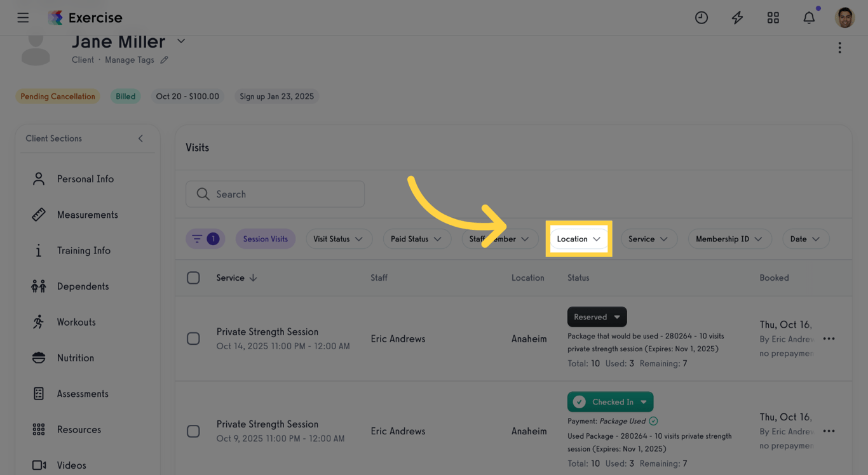Open the Membership ID filter dropdown

729,239
